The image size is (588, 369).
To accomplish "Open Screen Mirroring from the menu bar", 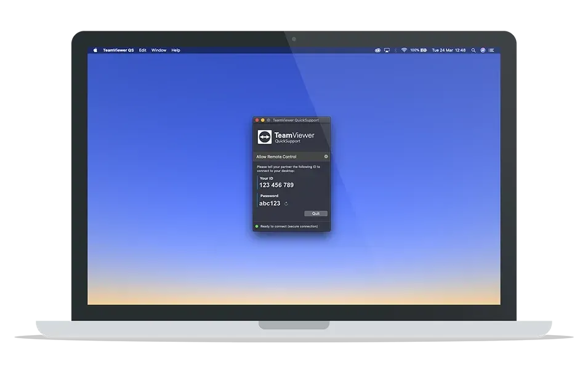I will point(387,50).
